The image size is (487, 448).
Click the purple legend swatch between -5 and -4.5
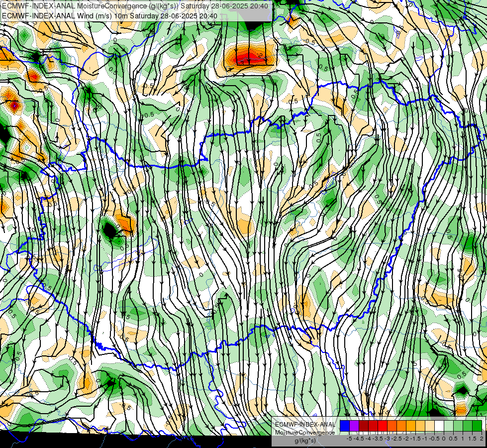[x=354, y=426]
